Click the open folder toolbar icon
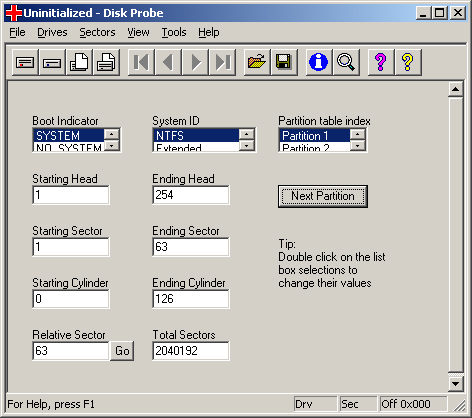The image size is (472, 418). pos(257,62)
